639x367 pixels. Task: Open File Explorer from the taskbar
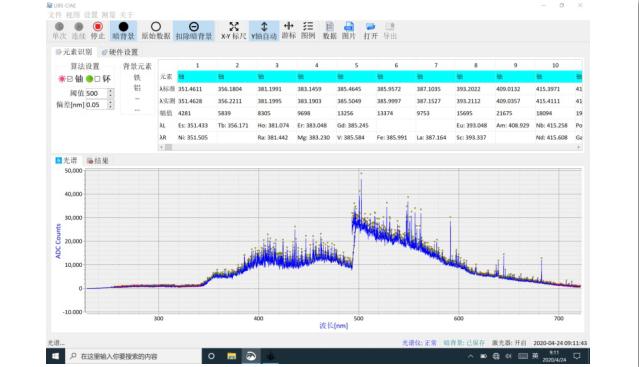click(231, 356)
